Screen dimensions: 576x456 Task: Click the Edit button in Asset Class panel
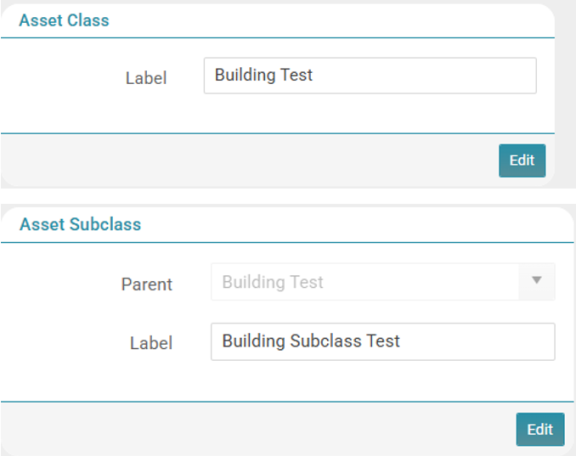pos(522,161)
